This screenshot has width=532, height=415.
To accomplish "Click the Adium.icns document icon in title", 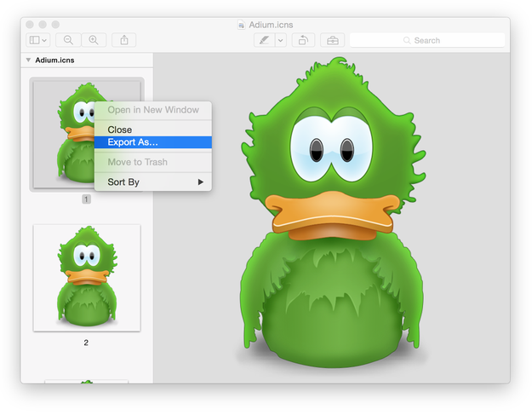I will [x=241, y=25].
